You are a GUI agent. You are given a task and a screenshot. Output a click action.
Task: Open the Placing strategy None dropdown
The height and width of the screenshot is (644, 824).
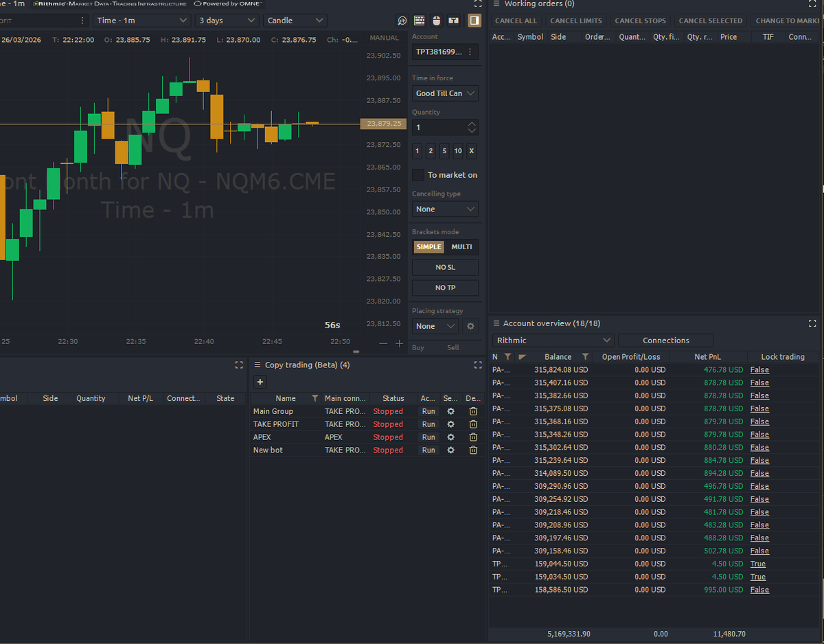(x=435, y=326)
